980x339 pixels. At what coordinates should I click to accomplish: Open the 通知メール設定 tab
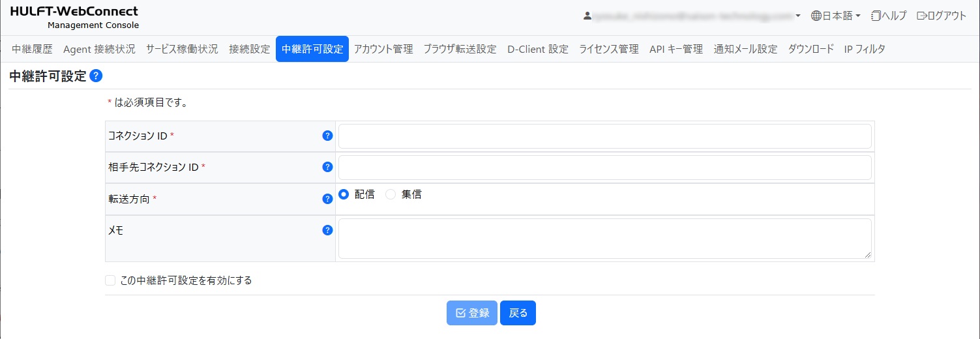pos(745,49)
